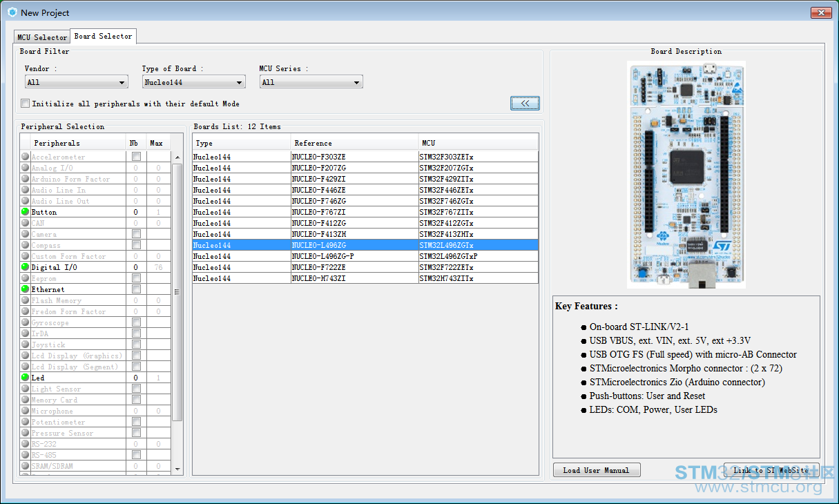Select the Board Selector tab

point(103,36)
